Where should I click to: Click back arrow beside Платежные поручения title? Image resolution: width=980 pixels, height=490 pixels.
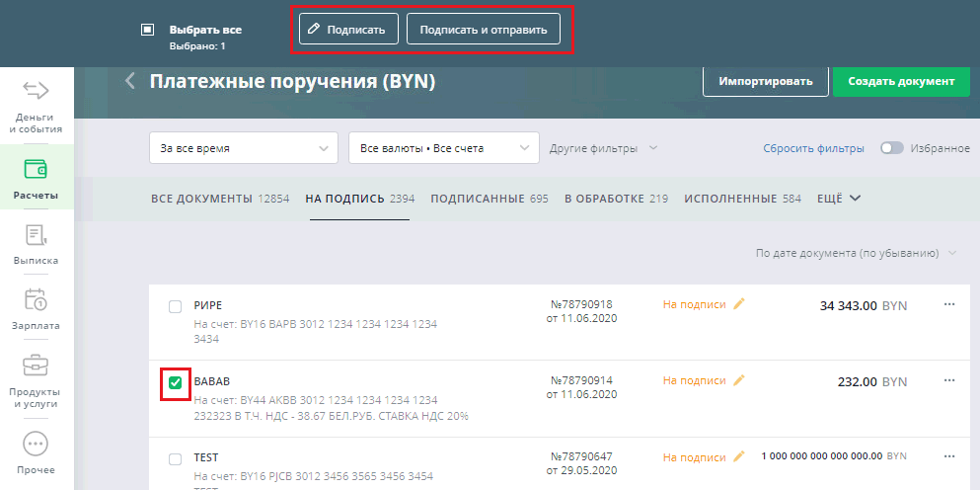(x=129, y=81)
